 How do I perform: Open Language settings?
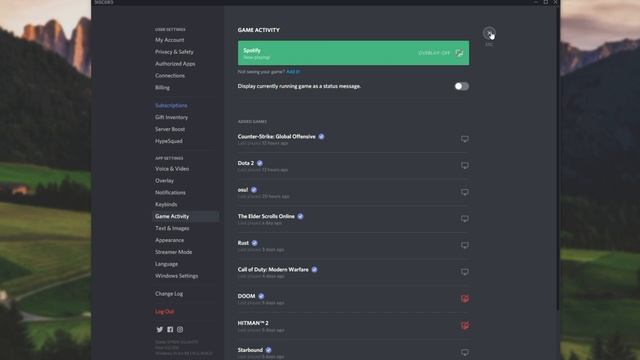point(167,264)
